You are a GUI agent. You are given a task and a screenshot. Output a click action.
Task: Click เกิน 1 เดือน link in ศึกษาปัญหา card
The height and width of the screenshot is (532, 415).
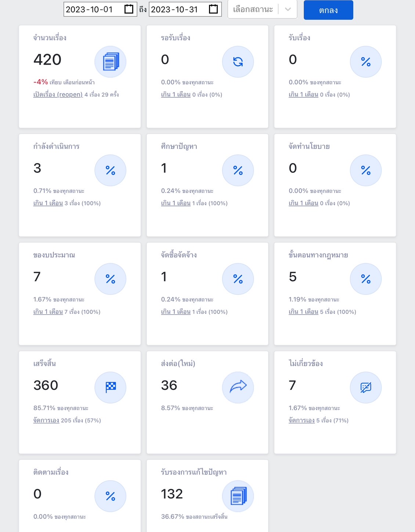[176, 203]
